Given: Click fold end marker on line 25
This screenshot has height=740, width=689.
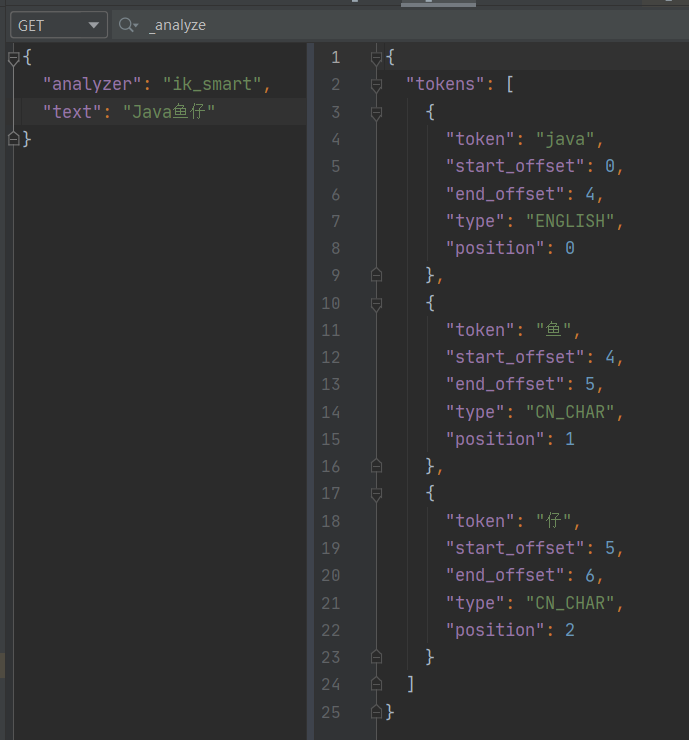Looking at the screenshot, I should coord(376,711).
